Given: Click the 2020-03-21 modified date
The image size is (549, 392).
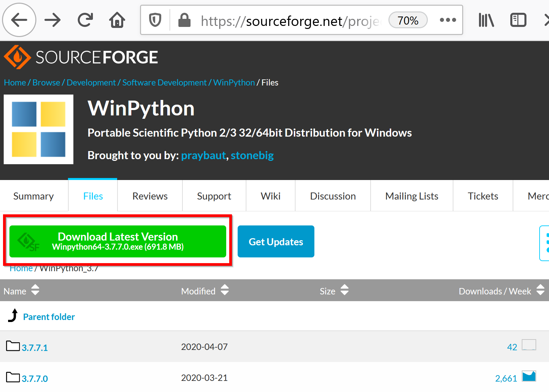Looking at the screenshot, I should [204, 378].
